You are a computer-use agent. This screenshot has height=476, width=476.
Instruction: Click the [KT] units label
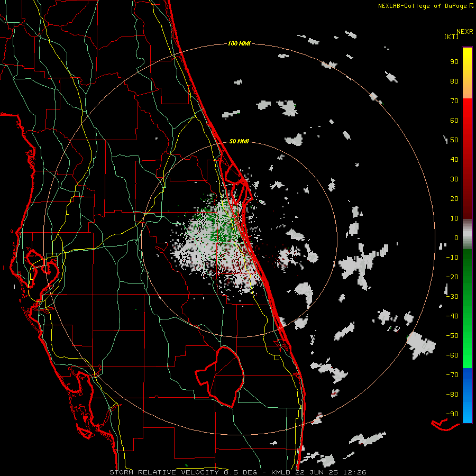452,36
